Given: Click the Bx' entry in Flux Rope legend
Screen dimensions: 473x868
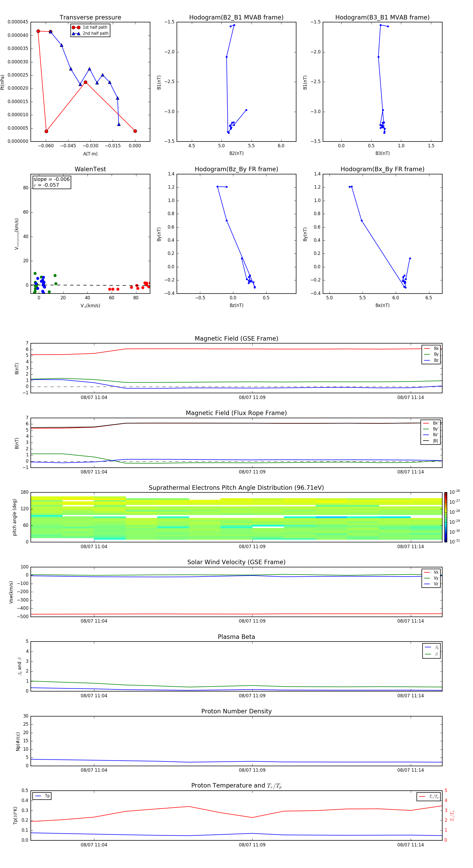Looking at the screenshot, I should (x=431, y=423).
